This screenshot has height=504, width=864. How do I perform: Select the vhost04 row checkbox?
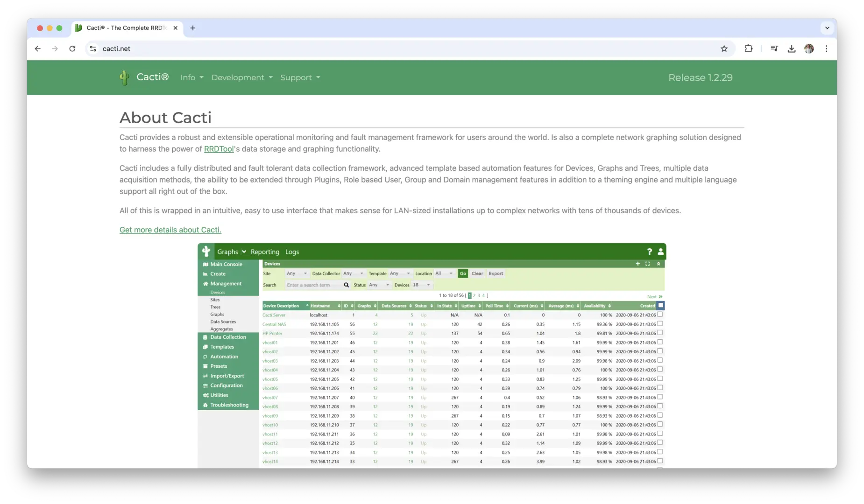(660, 370)
